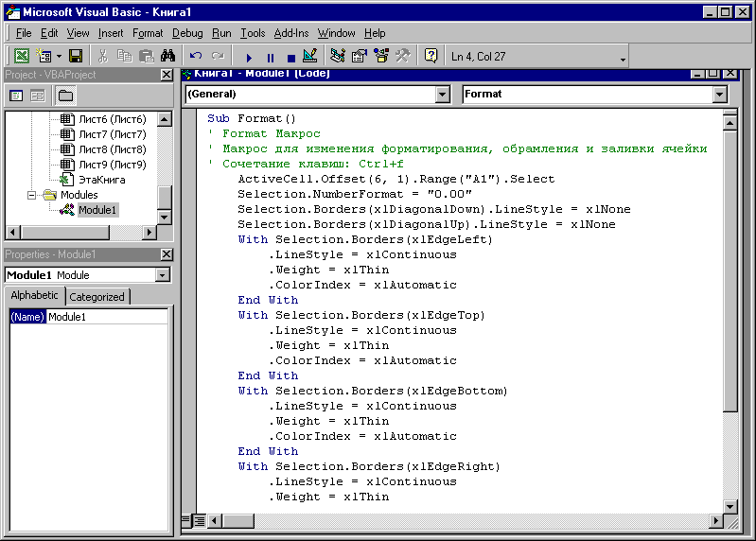Toggle Folders view in Project panel
This screenshot has height=541, width=756.
tap(65, 96)
